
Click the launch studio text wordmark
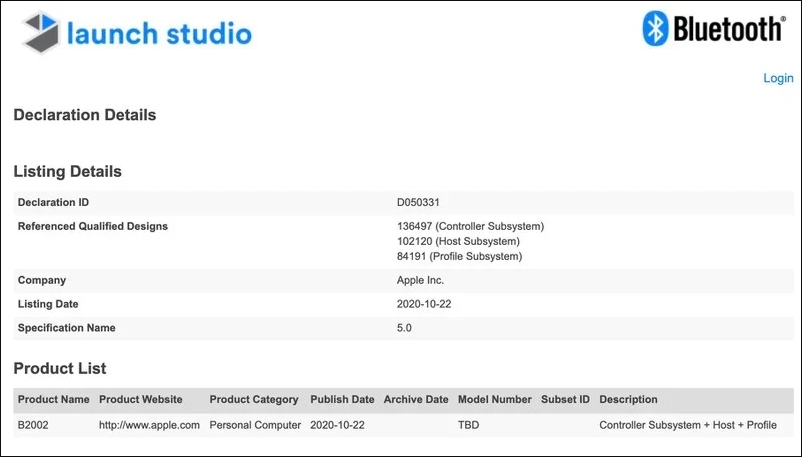pos(159,34)
